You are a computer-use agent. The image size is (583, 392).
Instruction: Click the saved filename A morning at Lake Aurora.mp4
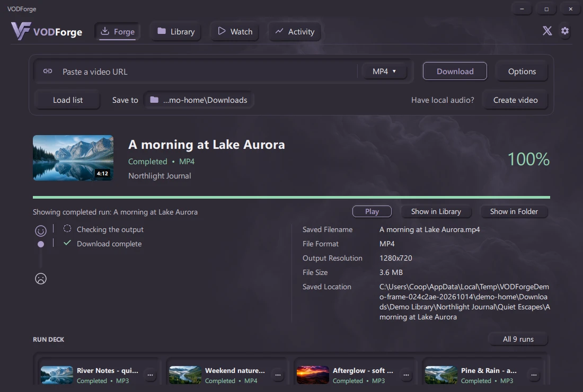[x=429, y=229]
